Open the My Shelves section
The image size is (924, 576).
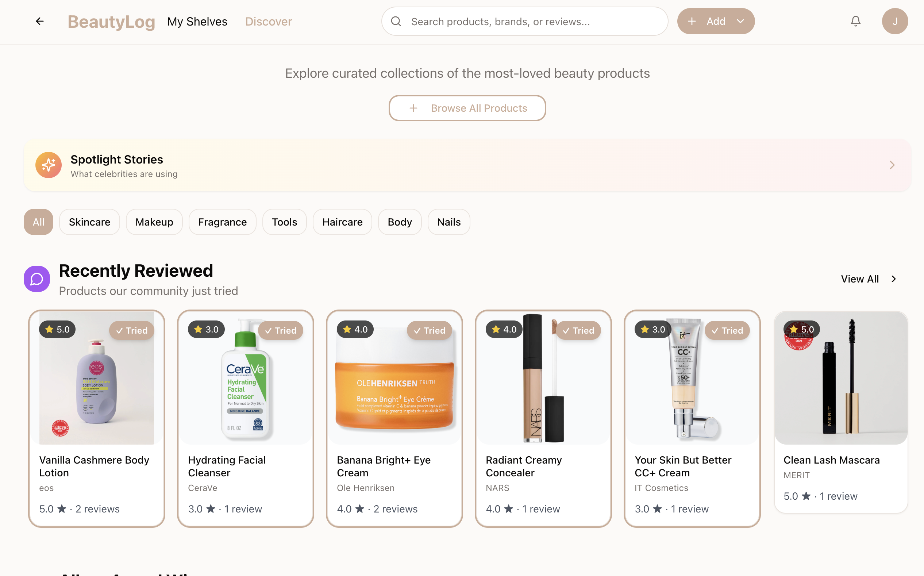[x=197, y=21]
